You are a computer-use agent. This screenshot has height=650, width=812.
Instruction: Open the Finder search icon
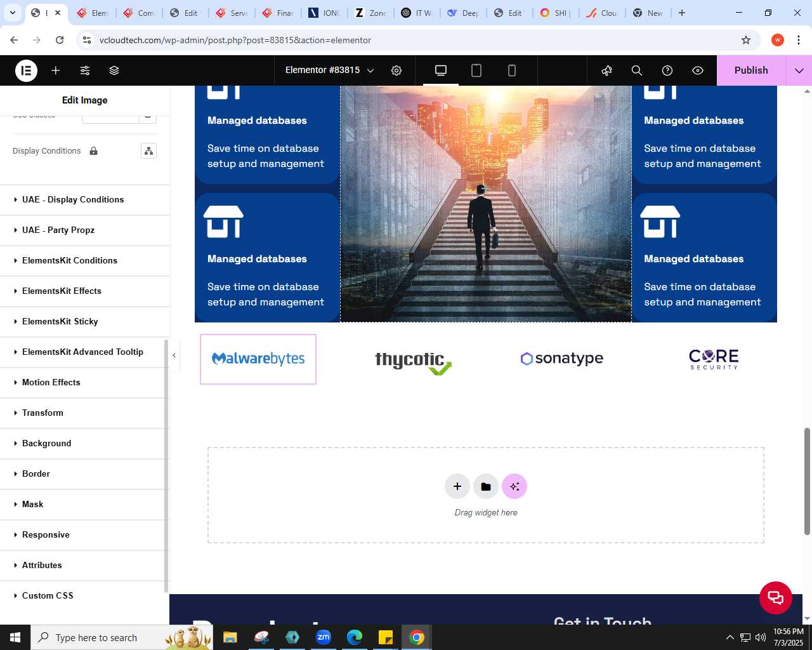click(637, 70)
